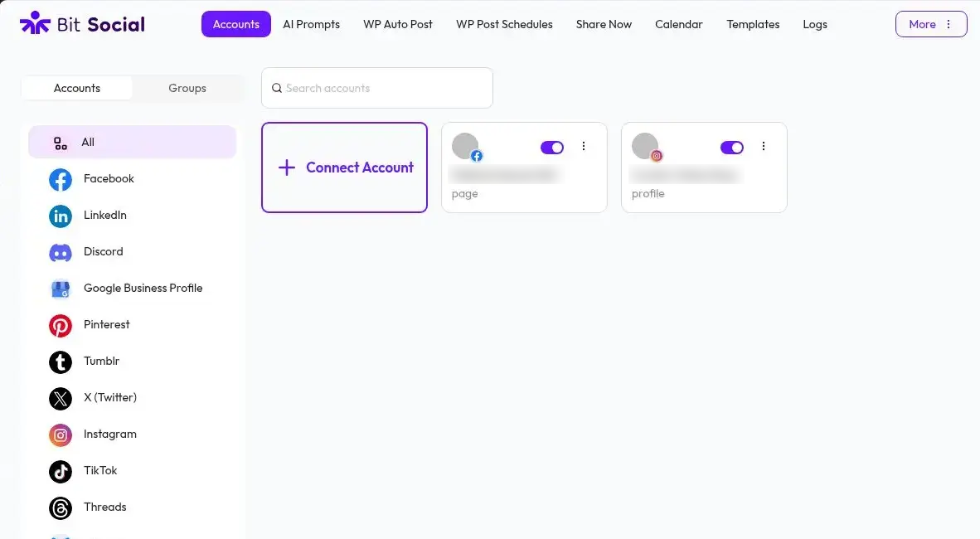Switch to the Groups sub-tab
Image resolution: width=980 pixels, height=539 pixels.
(187, 88)
